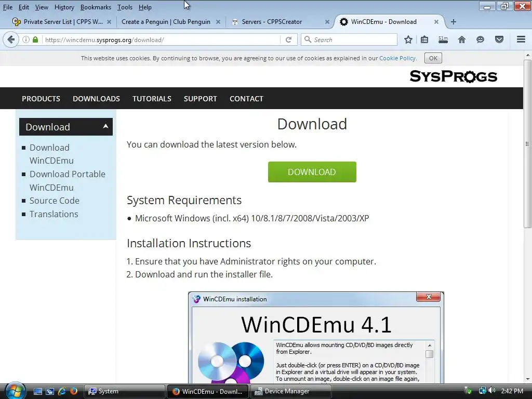The width and height of the screenshot is (532, 399).
Task: Click the green padlock secure-connection icon
Action: point(35,39)
